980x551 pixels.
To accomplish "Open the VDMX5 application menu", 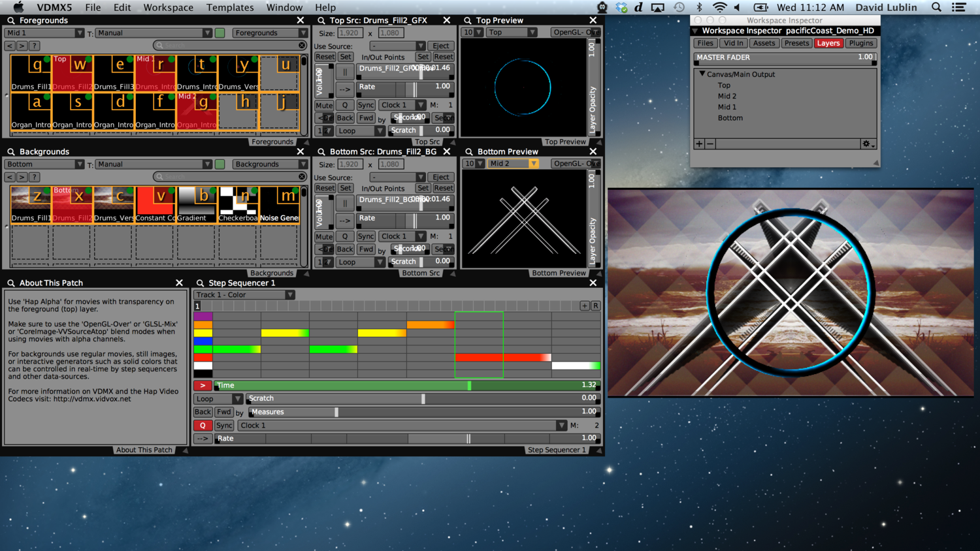I will coord(54,7).
